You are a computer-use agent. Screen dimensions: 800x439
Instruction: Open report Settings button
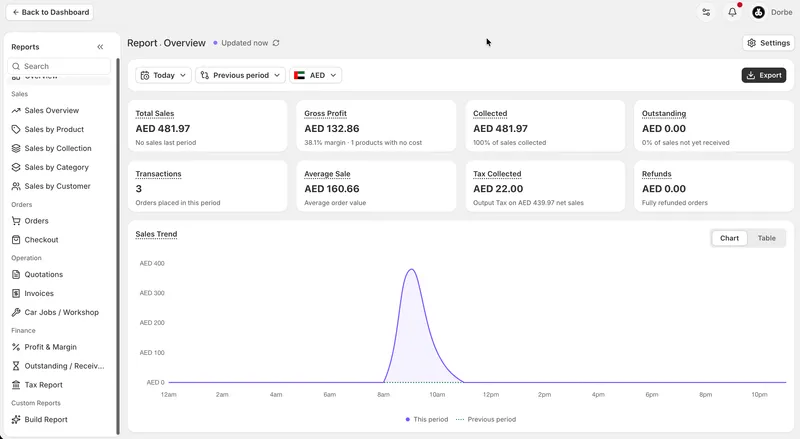[x=768, y=43]
